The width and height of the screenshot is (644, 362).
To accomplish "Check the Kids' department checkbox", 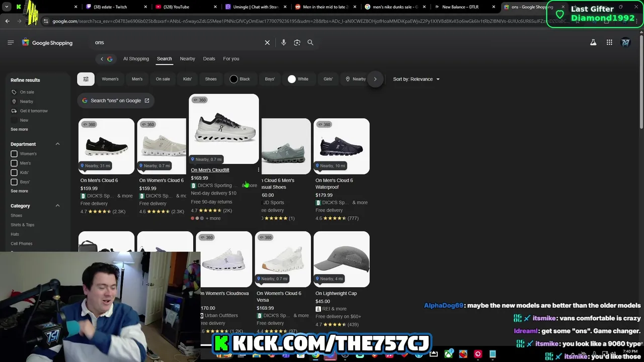I will click(14, 172).
